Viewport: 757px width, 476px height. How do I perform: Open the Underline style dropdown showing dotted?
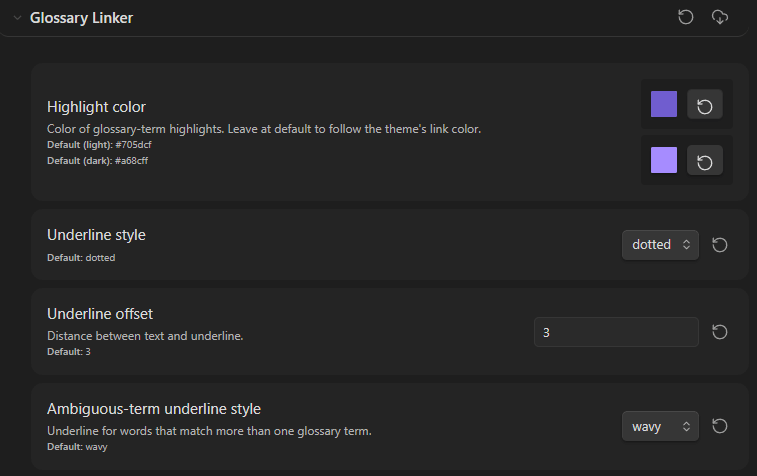[660, 245]
